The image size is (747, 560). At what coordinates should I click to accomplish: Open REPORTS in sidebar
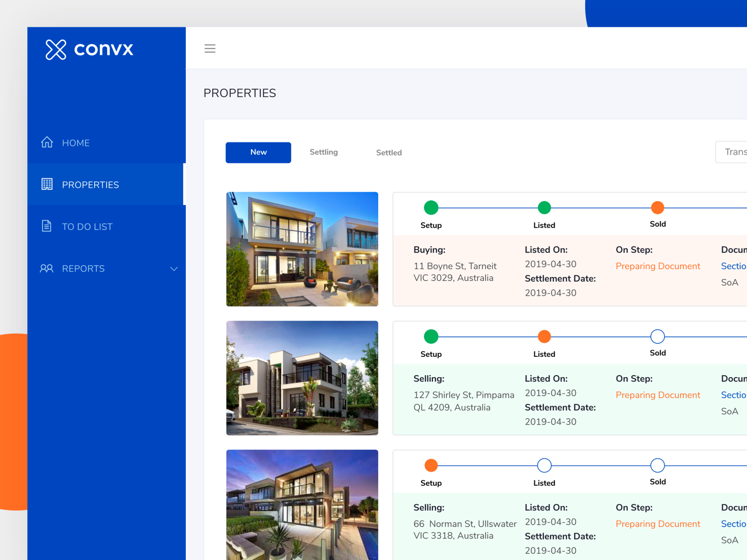tap(107, 268)
